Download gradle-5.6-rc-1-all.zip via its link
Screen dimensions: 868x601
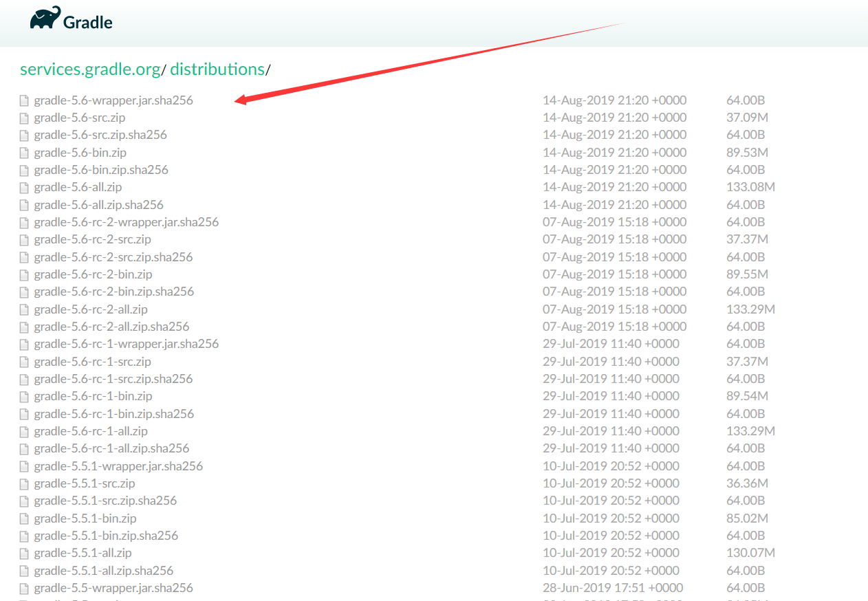tap(91, 431)
